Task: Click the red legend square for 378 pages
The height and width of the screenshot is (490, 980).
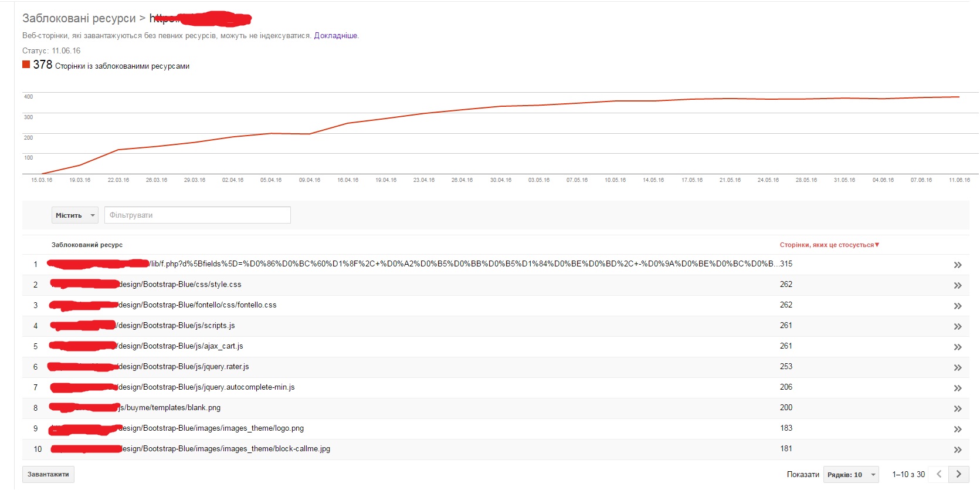Action: point(26,65)
